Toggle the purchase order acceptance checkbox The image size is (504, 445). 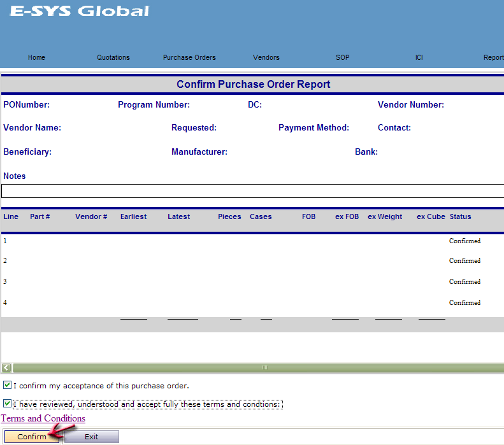pyautogui.click(x=7, y=385)
